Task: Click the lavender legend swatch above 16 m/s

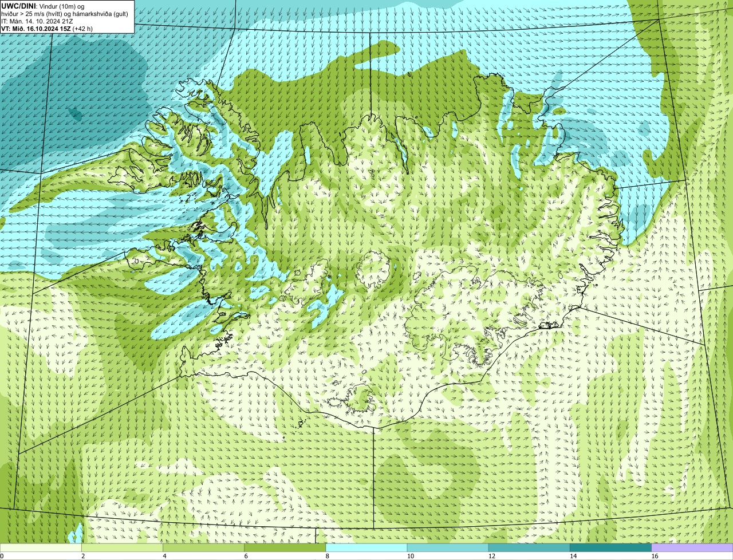Action: [692, 547]
